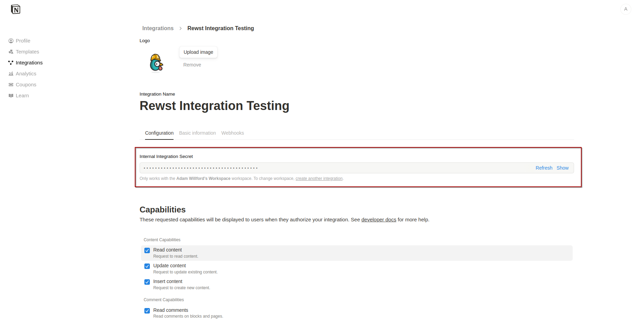Open Analytics via its chart icon

tap(11, 74)
